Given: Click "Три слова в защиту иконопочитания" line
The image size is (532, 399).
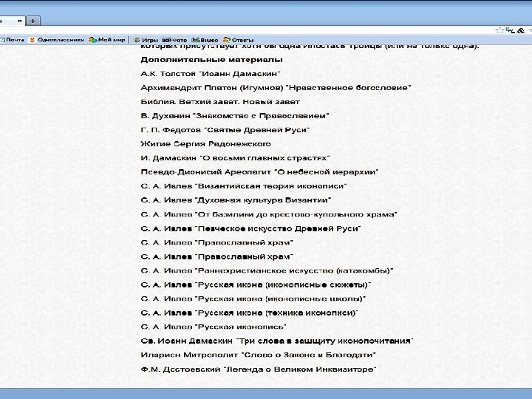Looking at the screenshot, I should click(x=277, y=341).
